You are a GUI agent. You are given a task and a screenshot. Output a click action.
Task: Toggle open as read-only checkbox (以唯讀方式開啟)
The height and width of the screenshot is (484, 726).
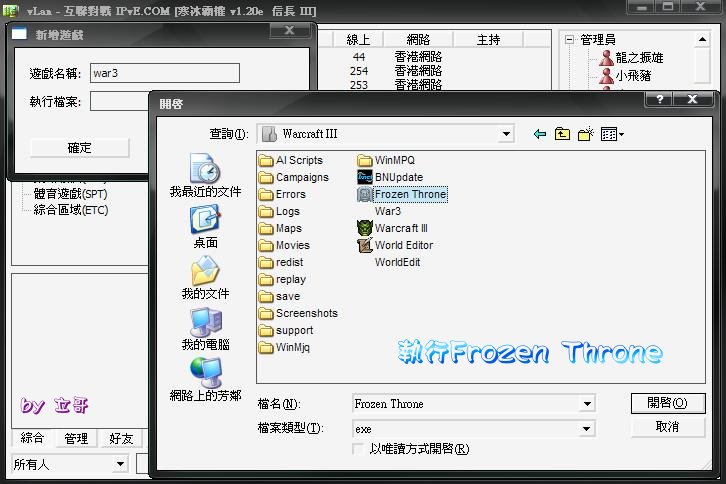[x=358, y=449]
